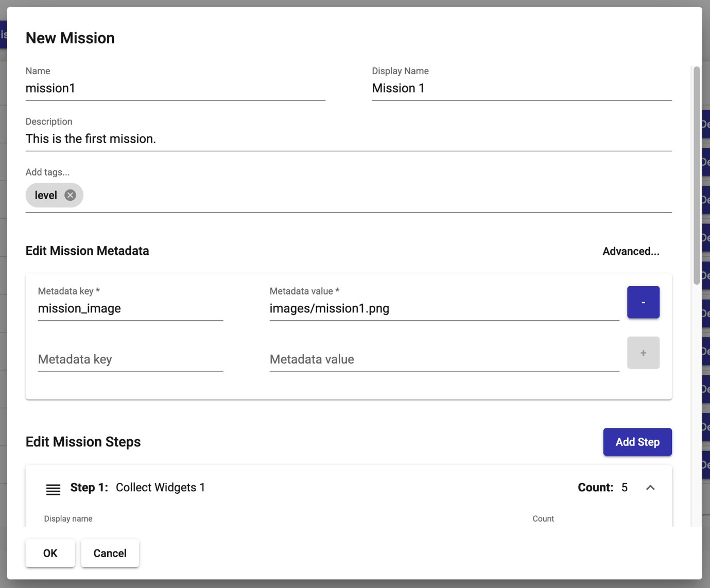
Task: Edit the Display Name field
Action: click(521, 89)
